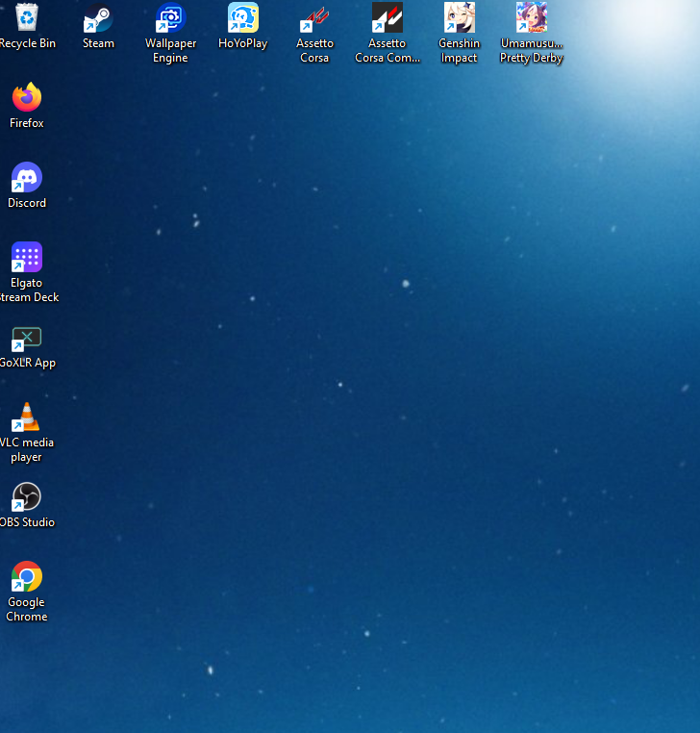Click the "Discord" label text
The height and width of the screenshot is (733, 700).
coord(27,203)
